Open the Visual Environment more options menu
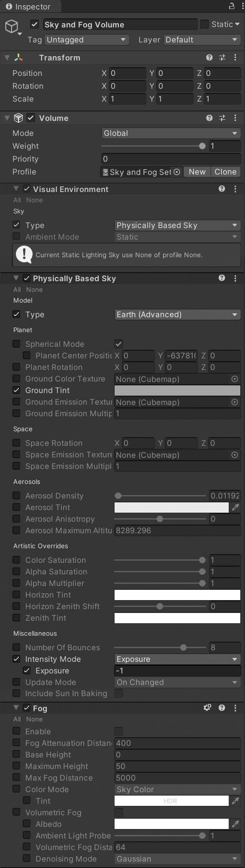Image resolution: width=245 pixels, height=868 pixels. (x=235, y=189)
